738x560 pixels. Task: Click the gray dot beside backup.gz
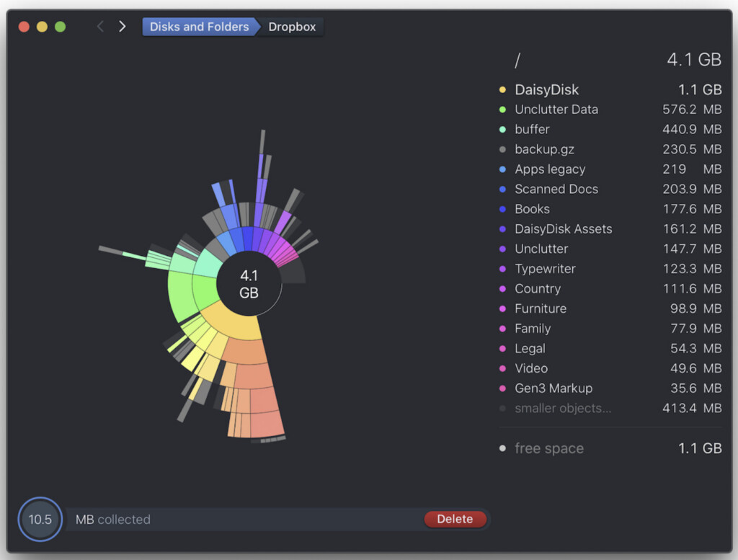[x=503, y=149]
